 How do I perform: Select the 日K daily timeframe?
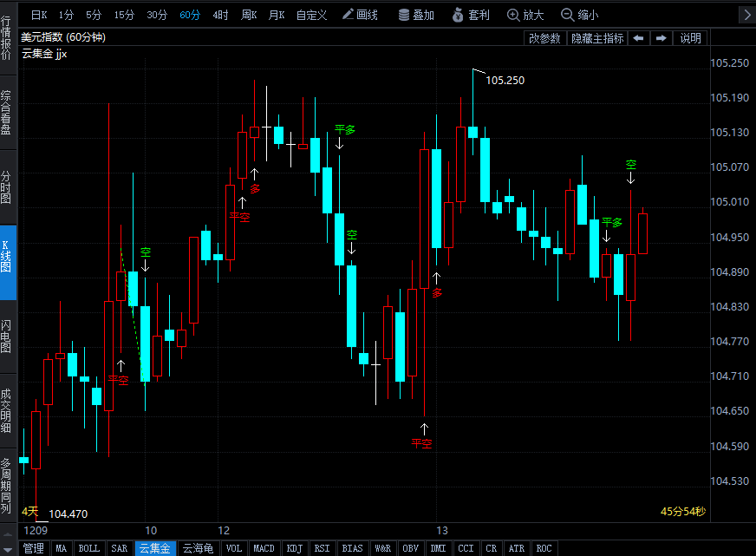[39, 15]
